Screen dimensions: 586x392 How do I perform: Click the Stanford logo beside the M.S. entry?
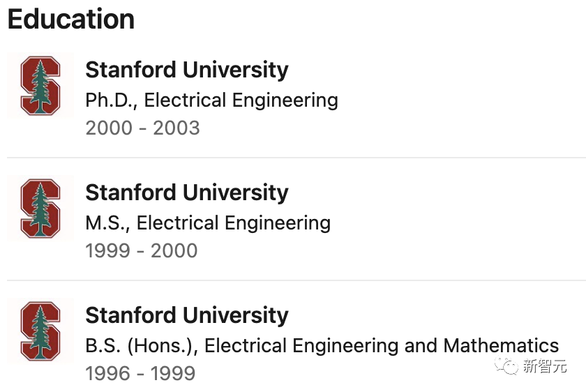[x=40, y=209]
